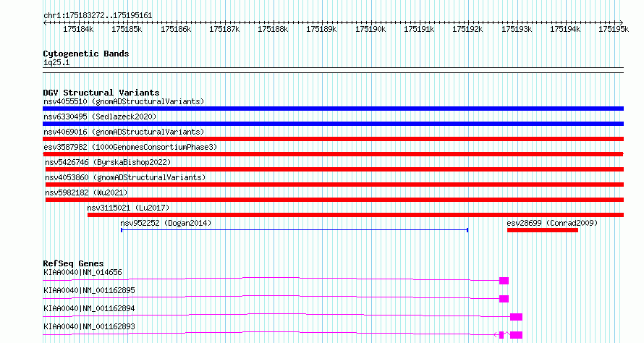Open the nsv3115021 (Lu2017) label
Viewport: 644px width, 343px height.
tap(128, 208)
